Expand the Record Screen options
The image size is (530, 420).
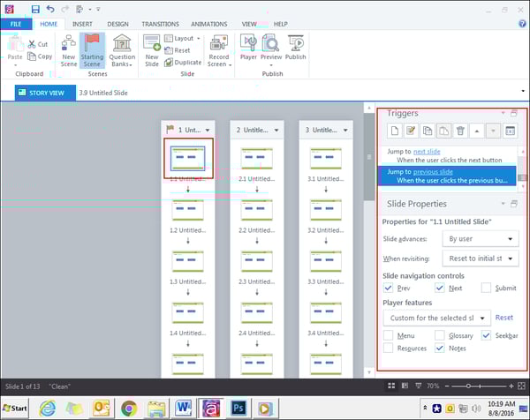(x=219, y=50)
